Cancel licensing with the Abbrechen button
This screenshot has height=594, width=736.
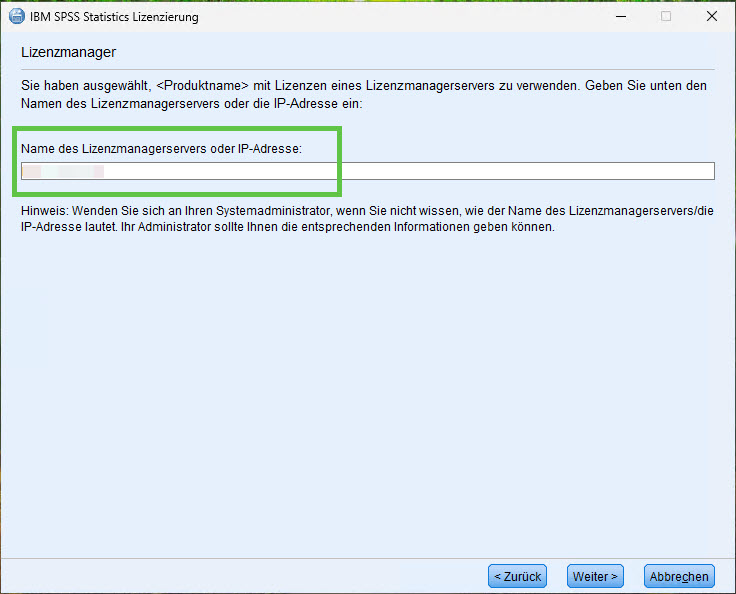(x=679, y=576)
